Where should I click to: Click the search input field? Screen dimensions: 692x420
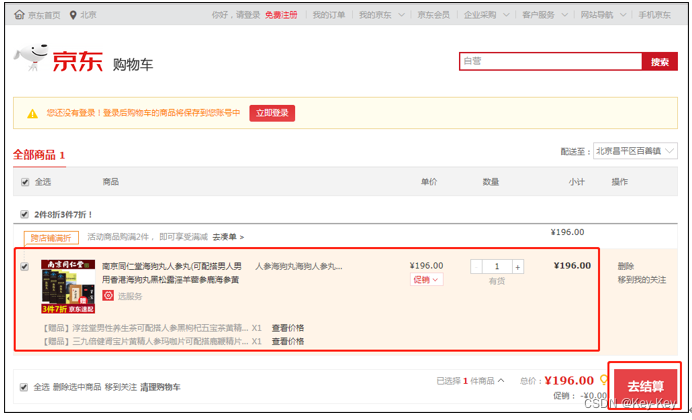pyautogui.click(x=550, y=61)
